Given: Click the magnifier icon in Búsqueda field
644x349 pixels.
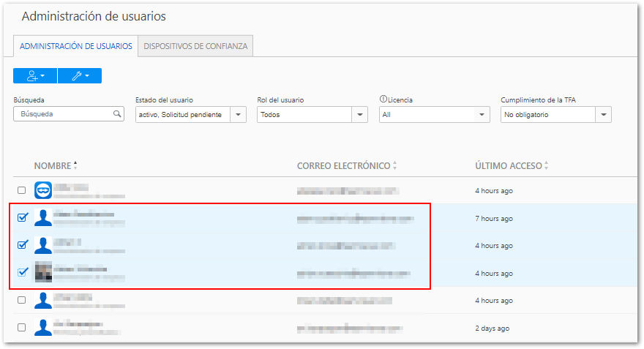Looking at the screenshot, I should (x=117, y=113).
